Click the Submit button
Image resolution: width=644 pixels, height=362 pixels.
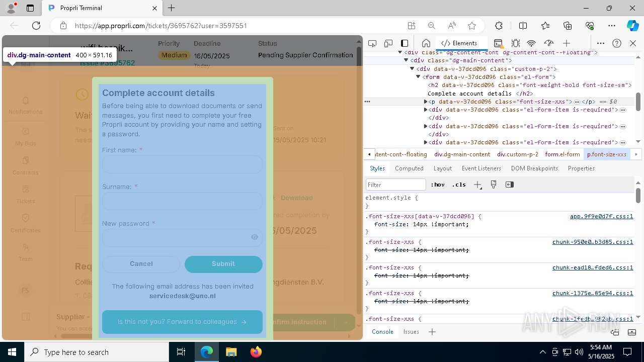point(223,264)
